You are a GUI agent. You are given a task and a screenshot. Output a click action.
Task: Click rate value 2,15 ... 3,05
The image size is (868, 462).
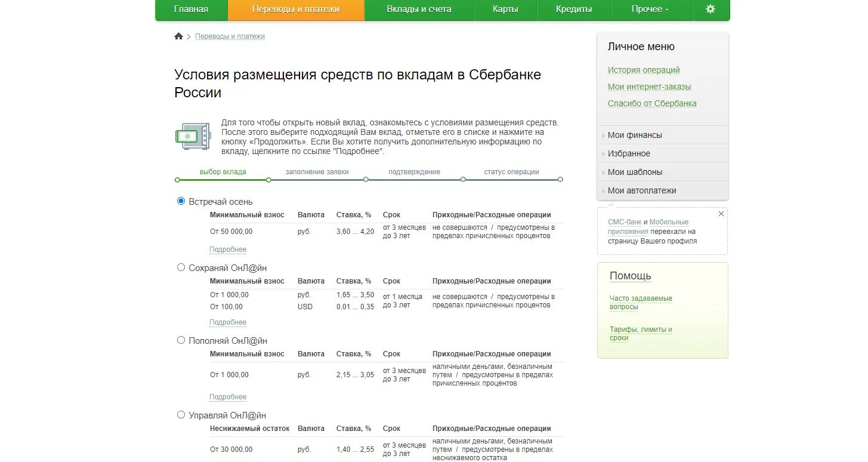click(x=355, y=375)
